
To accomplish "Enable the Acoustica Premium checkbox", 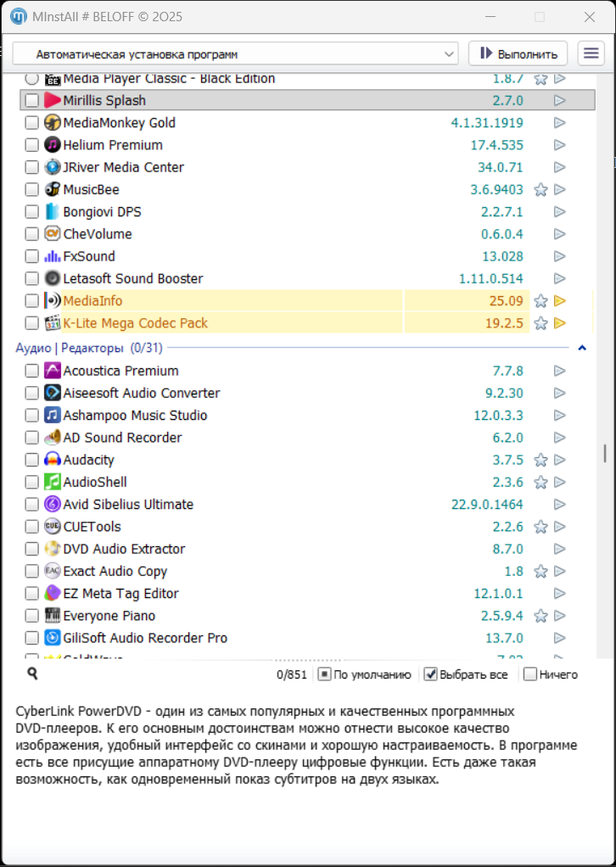I will (31, 371).
